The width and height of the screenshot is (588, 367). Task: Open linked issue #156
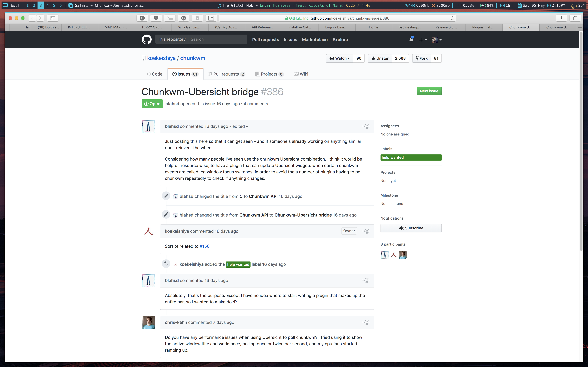pyautogui.click(x=204, y=246)
